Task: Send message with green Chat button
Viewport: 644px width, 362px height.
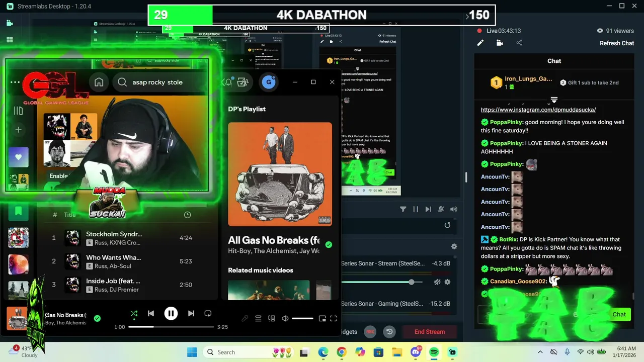Action: click(x=619, y=314)
